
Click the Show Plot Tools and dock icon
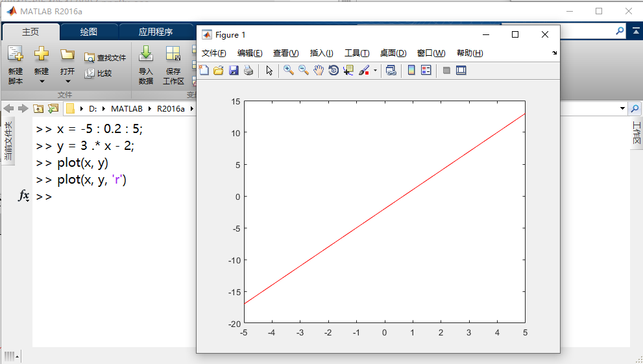point(461,71)
